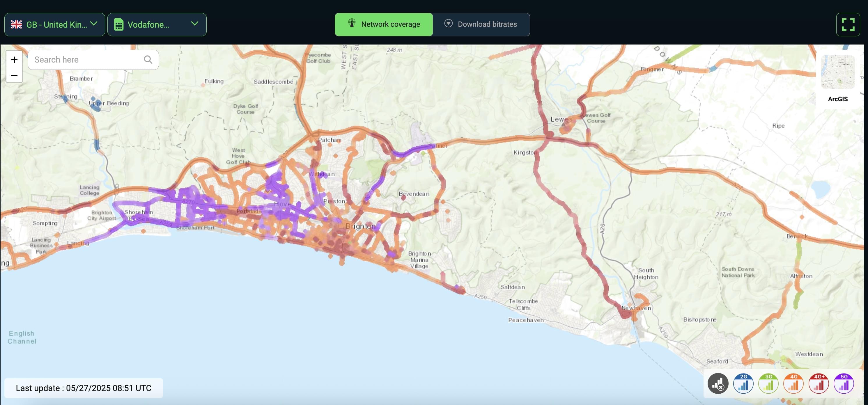Screen dimensions: 868x405
Task: Click the Bevendean map label
Action: pos(414,194)
